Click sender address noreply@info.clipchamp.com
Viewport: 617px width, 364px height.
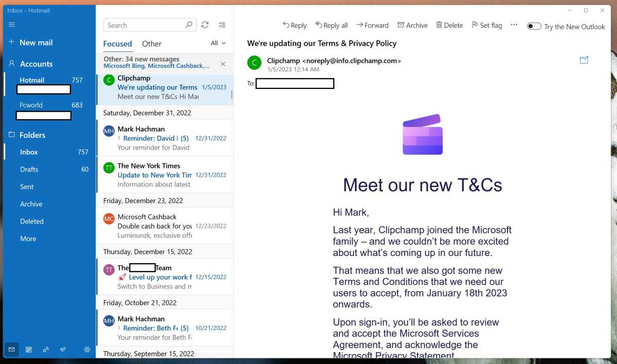pos(352,61)
